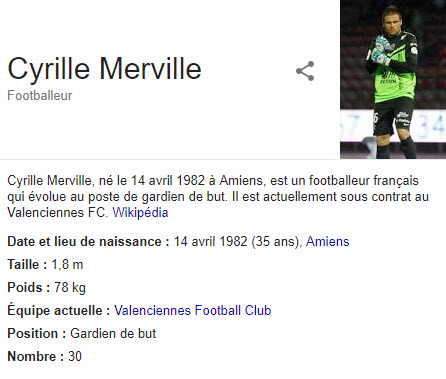
Task: Click the Nombre label
Action: point(36,356)
